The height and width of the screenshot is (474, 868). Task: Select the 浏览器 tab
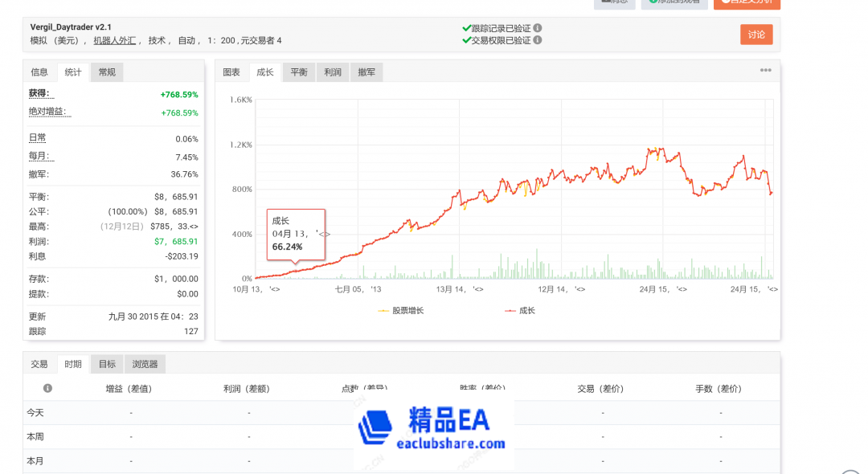pos(145,364)
